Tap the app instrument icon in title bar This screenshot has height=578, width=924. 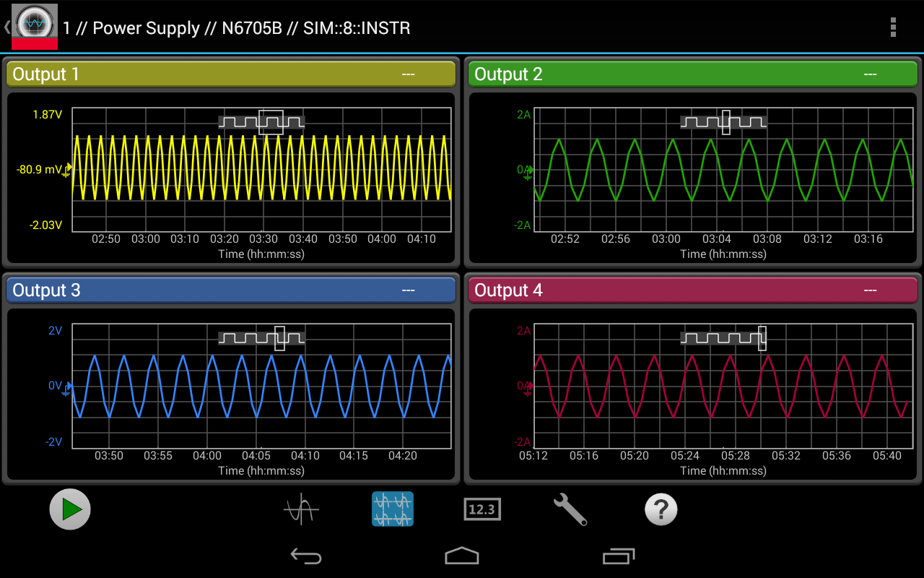35,27
